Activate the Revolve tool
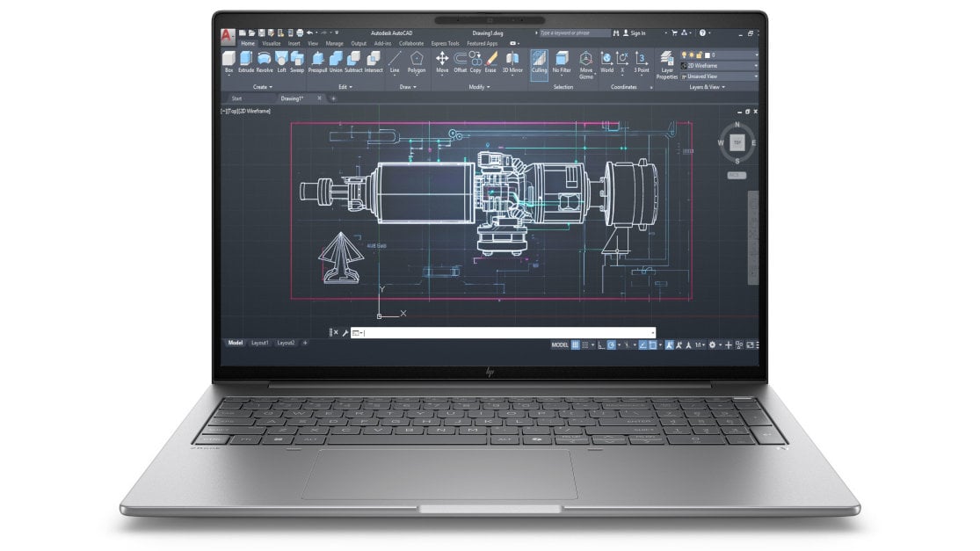 [265, 60]
